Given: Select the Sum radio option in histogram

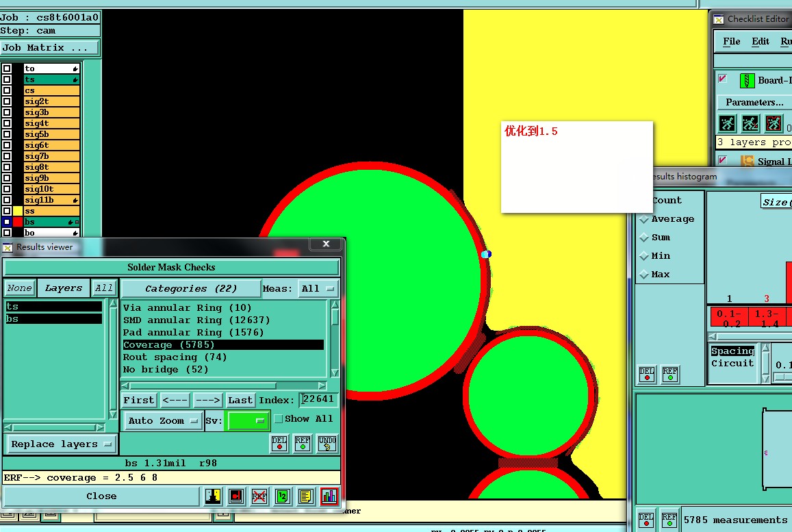Looking at the screenshot, I should [644, 238].
